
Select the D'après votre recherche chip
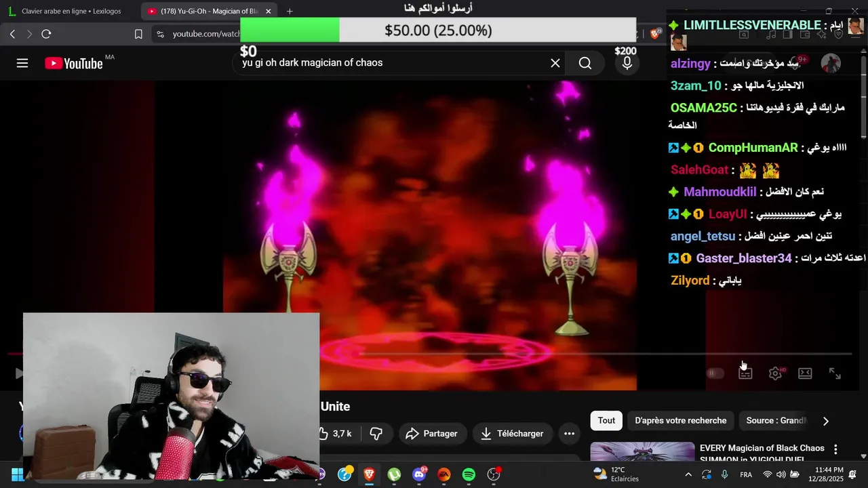tap(680, 421)
